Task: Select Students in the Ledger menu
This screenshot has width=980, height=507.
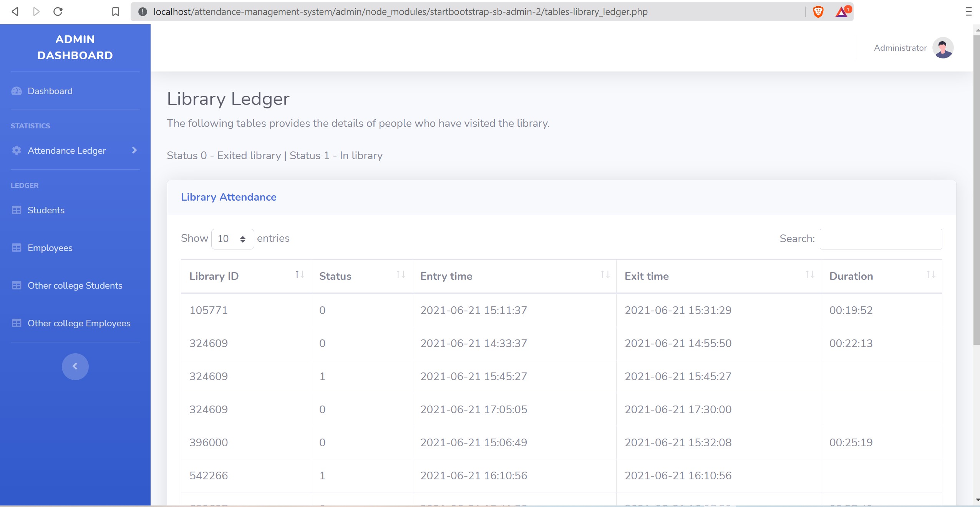Action: click(x=46, y=210)
